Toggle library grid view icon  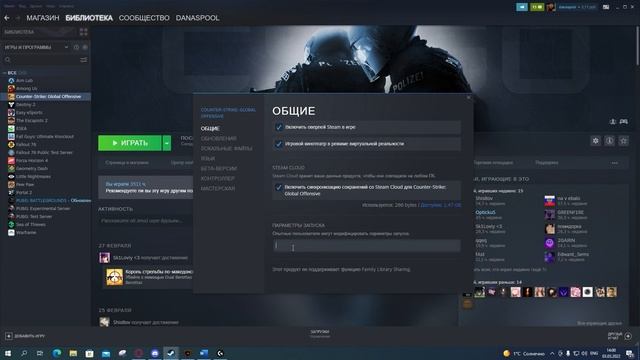[x=84, y=32]
